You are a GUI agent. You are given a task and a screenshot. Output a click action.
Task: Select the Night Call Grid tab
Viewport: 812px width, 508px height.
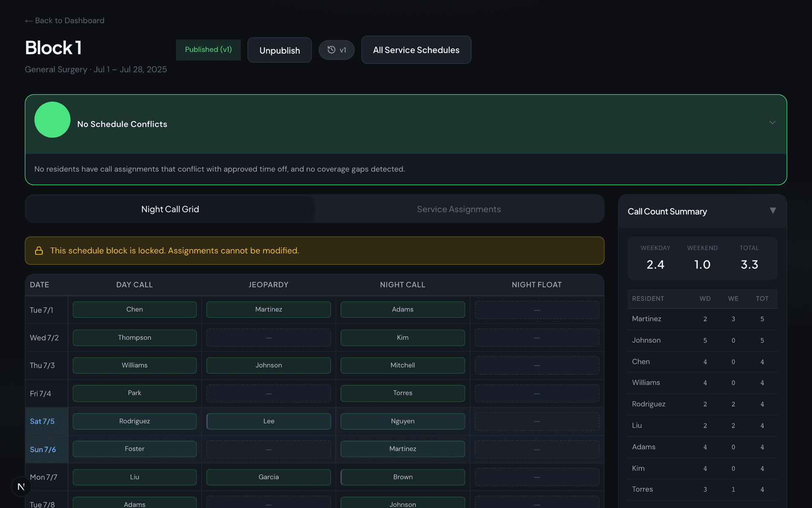(170, 209)
